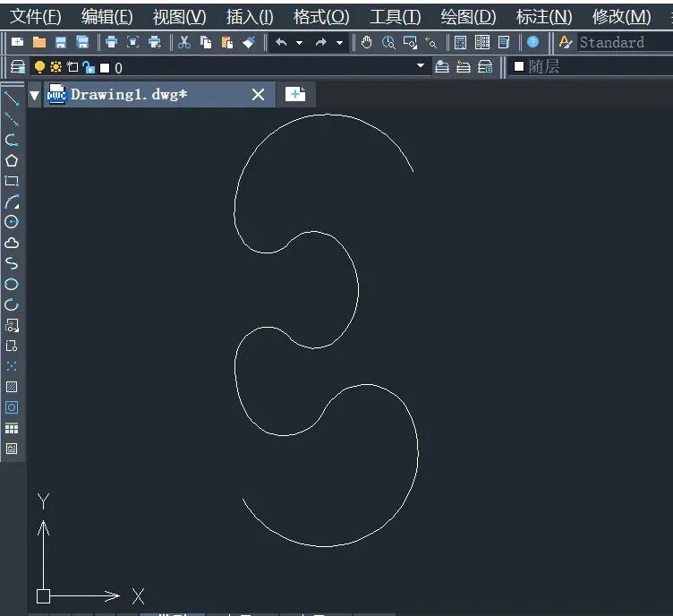The height and width of the screenshot is (616, 673).
Task: Open the Design Center icon
Action: pos(482,42)
